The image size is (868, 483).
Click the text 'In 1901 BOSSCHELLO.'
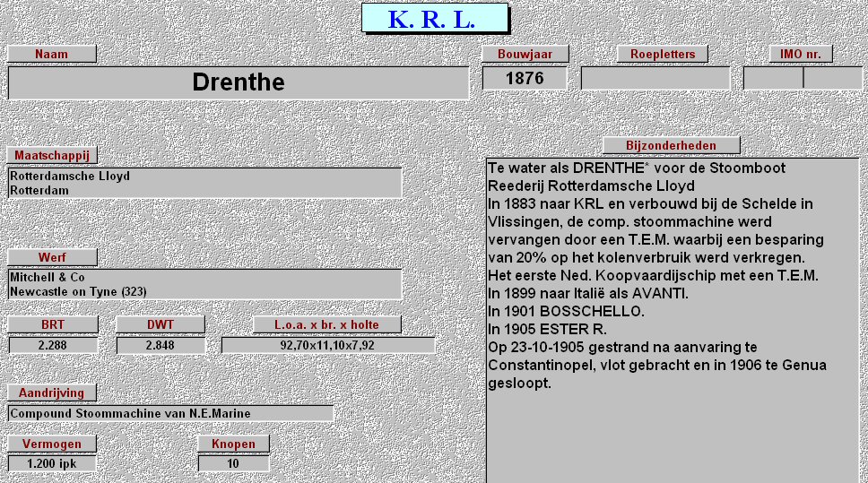coord(566,311)
